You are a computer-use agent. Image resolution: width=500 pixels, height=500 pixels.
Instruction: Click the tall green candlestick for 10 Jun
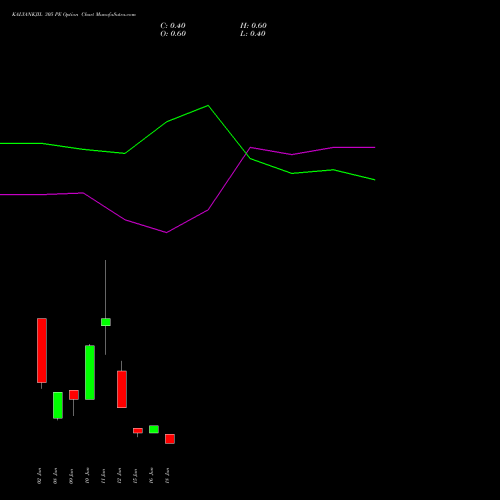(x=90, y=372)
